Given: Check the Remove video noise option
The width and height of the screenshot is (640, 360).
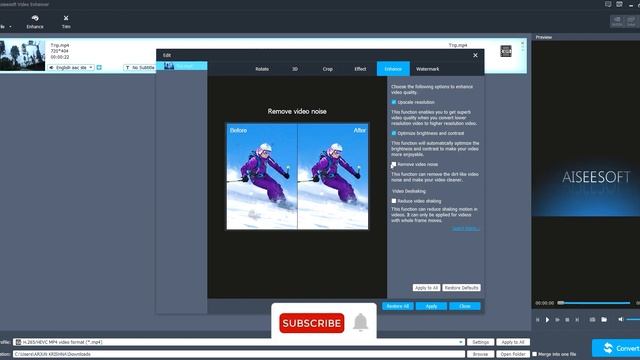Looking at the screenshot, I should pyautogui.click(x=394, y=164).
